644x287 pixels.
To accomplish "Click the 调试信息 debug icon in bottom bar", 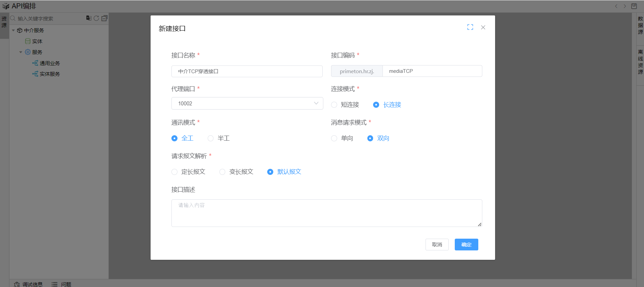I will point(17,284).
